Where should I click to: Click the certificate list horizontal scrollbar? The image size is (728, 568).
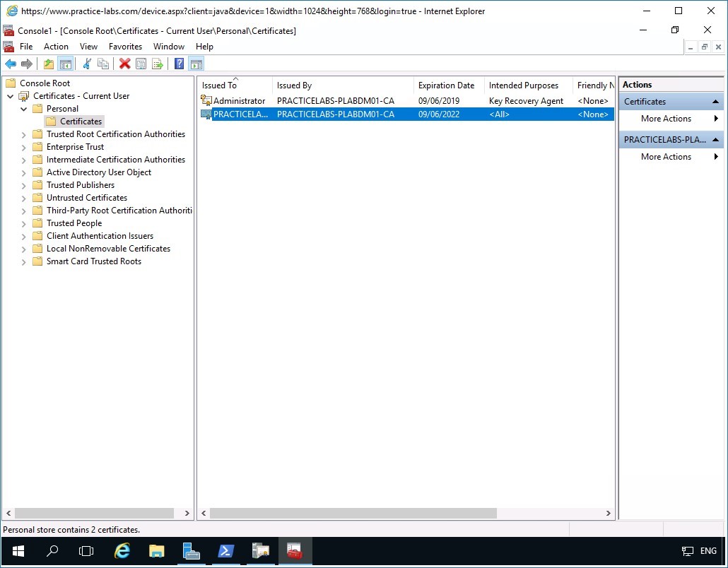353,514
